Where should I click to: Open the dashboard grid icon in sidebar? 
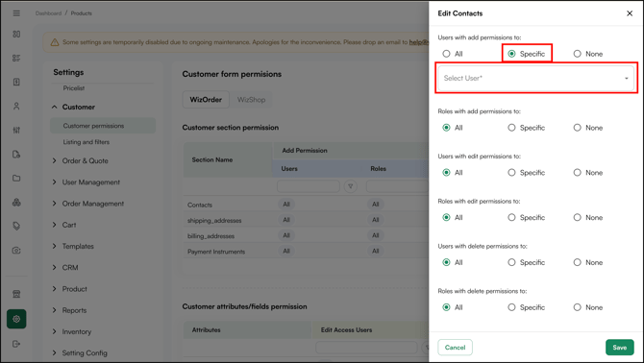coord(16,34)
